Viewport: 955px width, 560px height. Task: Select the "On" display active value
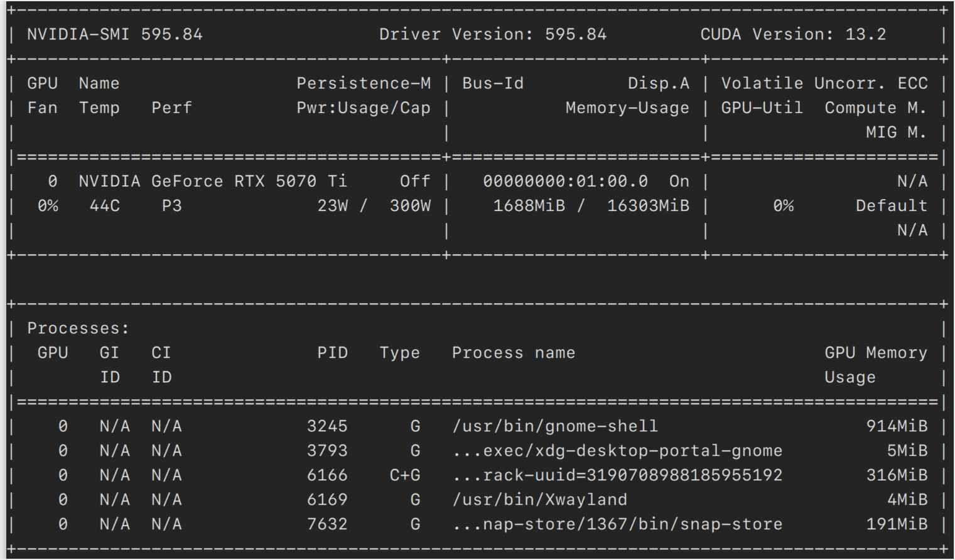coord(679,181)
